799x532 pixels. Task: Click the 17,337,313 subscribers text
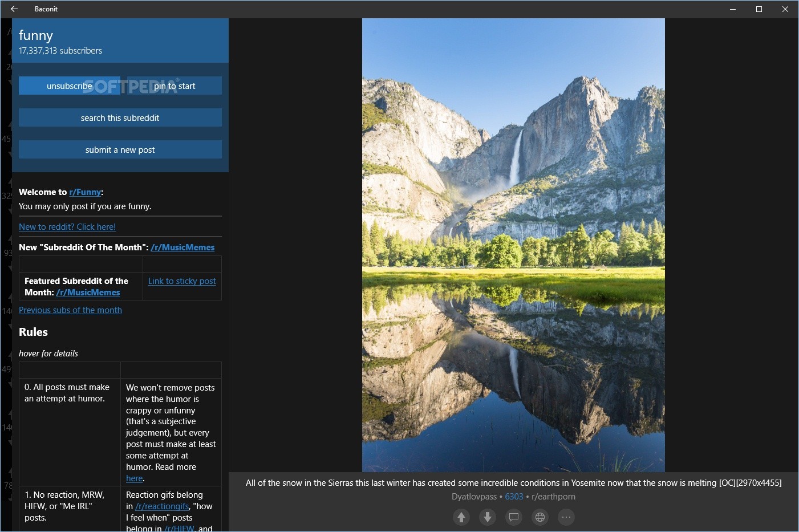[60, 51]
